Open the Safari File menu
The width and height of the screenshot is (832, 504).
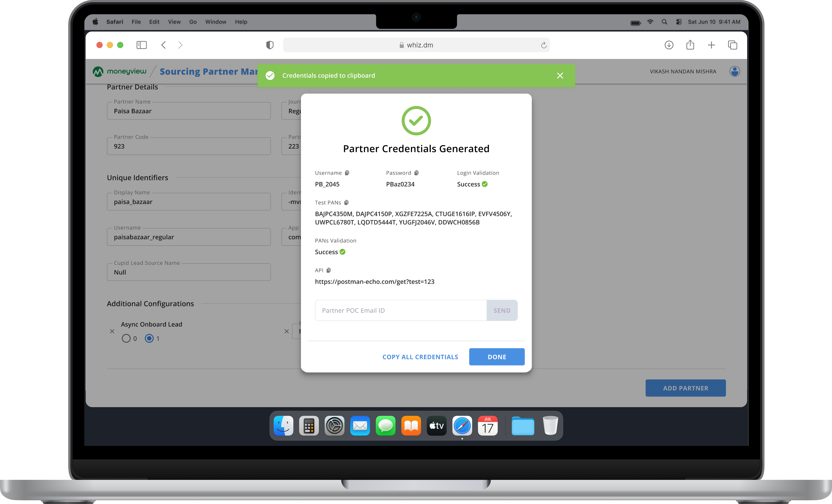pyautogui.click(x=136, y=22)
